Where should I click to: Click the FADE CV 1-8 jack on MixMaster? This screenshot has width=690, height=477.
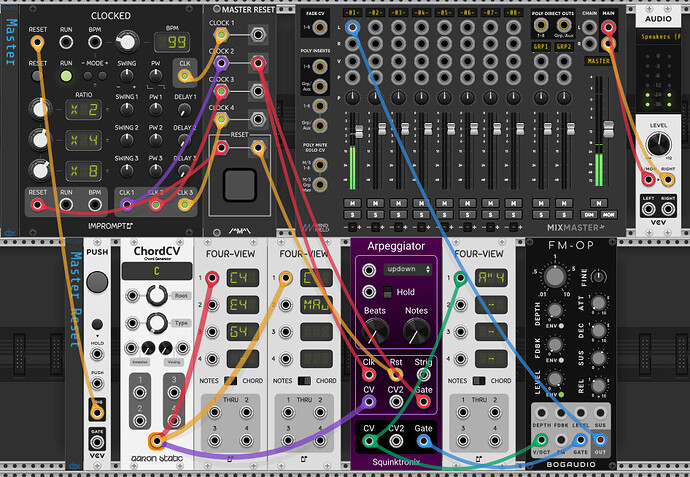(x=319, y=28)
